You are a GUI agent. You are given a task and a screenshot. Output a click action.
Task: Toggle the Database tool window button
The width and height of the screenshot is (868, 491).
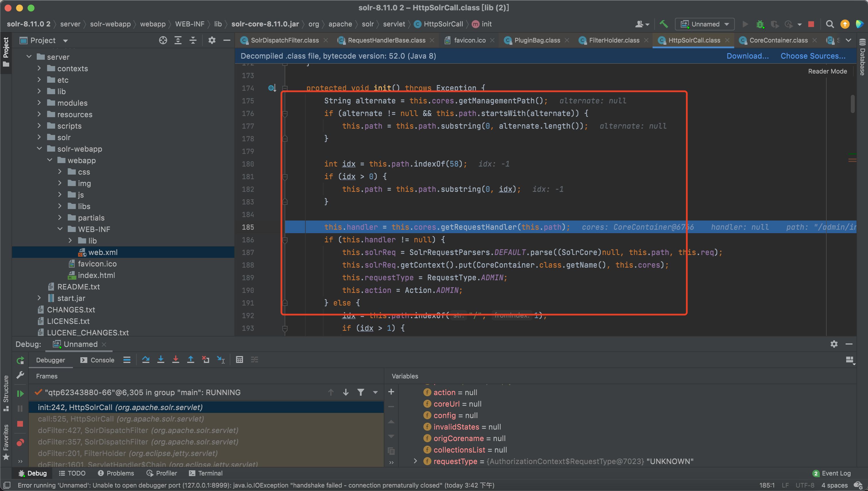coord(862,57)
